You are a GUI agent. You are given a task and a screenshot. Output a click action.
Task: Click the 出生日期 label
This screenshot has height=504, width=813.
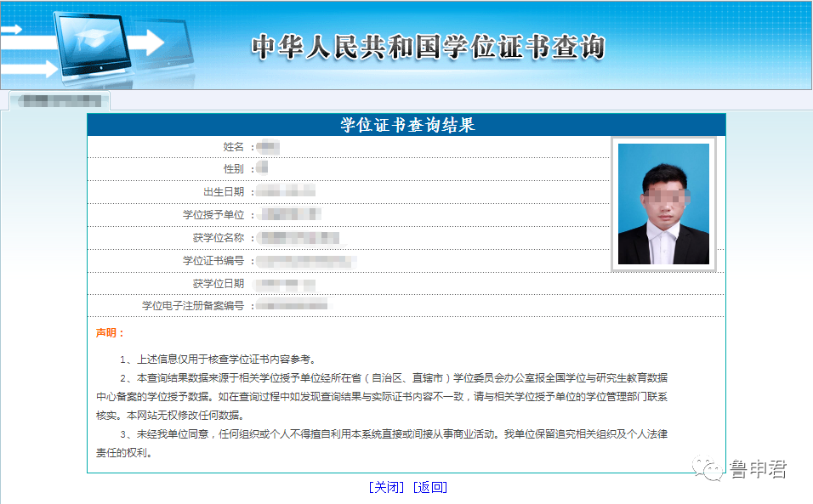[224, 192]
